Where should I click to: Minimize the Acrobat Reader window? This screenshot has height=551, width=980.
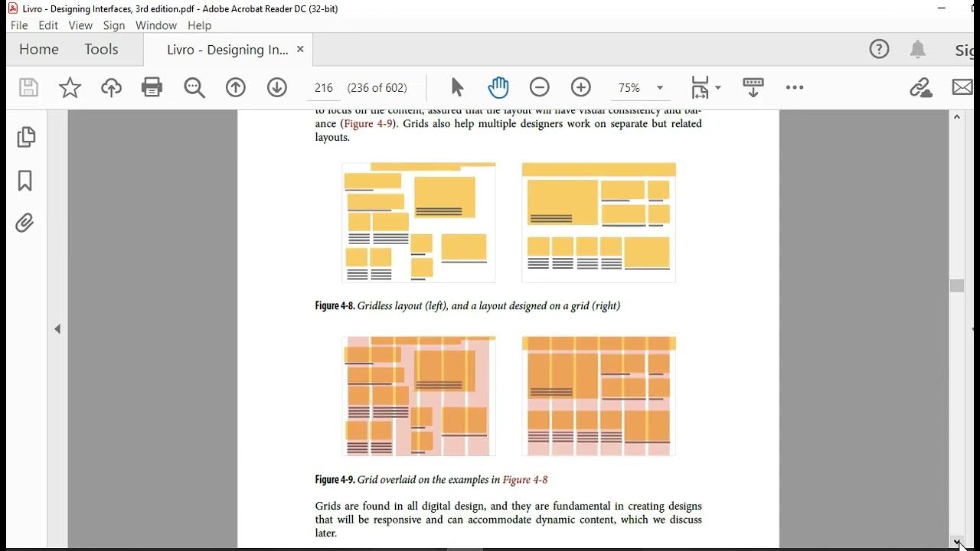click(x=942, y=8)
